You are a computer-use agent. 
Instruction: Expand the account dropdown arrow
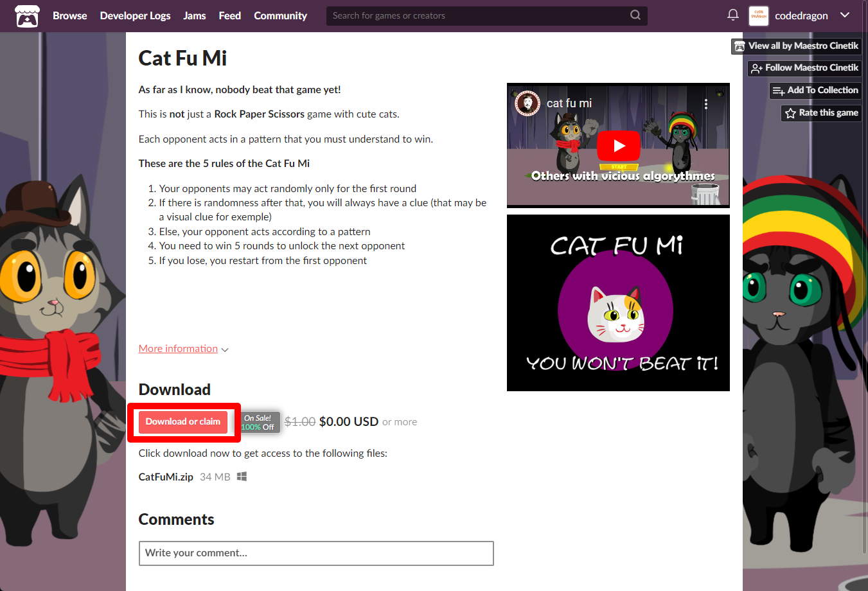(x=845, y=15)
